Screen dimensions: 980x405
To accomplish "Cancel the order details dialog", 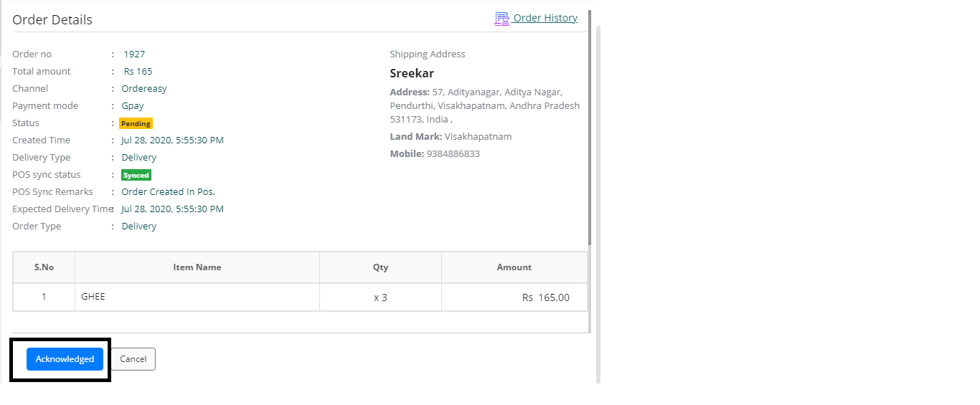I will coord(133,359).
